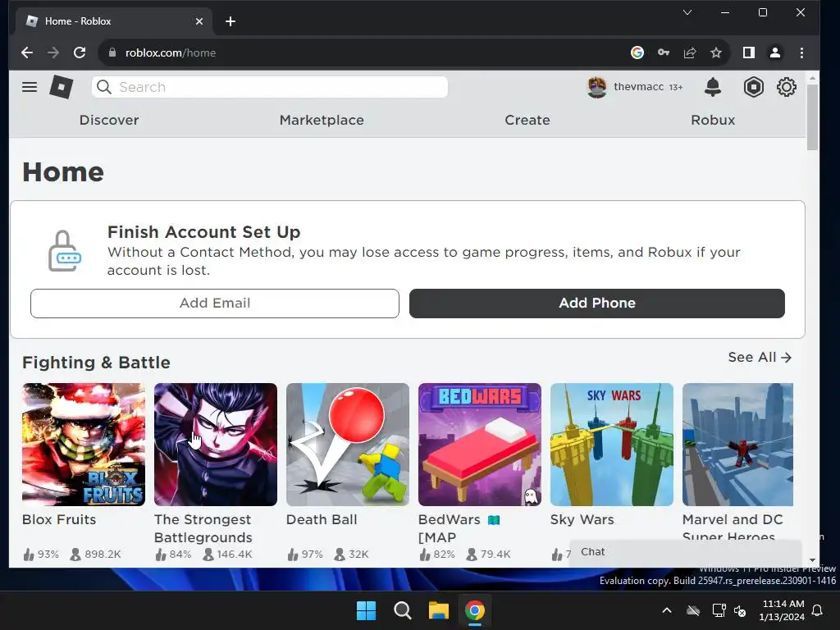This screenshot has height=630, width=840.
Task: Open the Chrome three-dot menu
Action: tap(801, 52)
